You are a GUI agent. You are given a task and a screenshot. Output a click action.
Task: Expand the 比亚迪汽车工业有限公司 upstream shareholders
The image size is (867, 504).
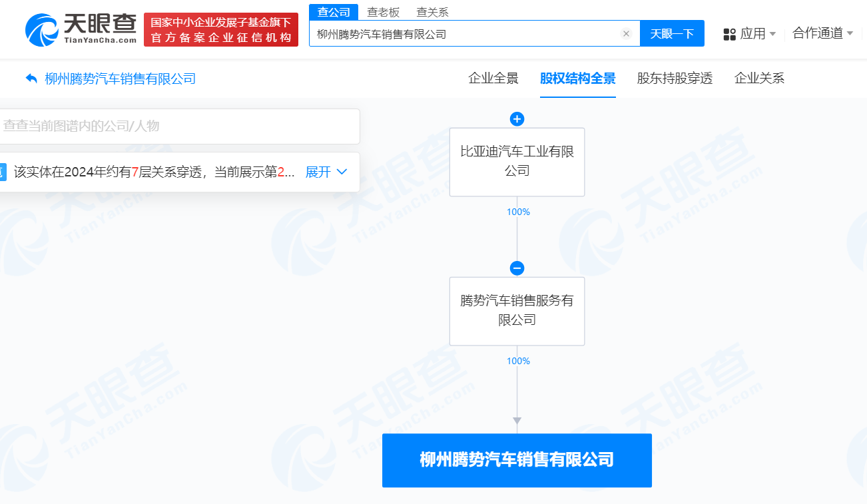pyautogui.click(x=517, y=119)
